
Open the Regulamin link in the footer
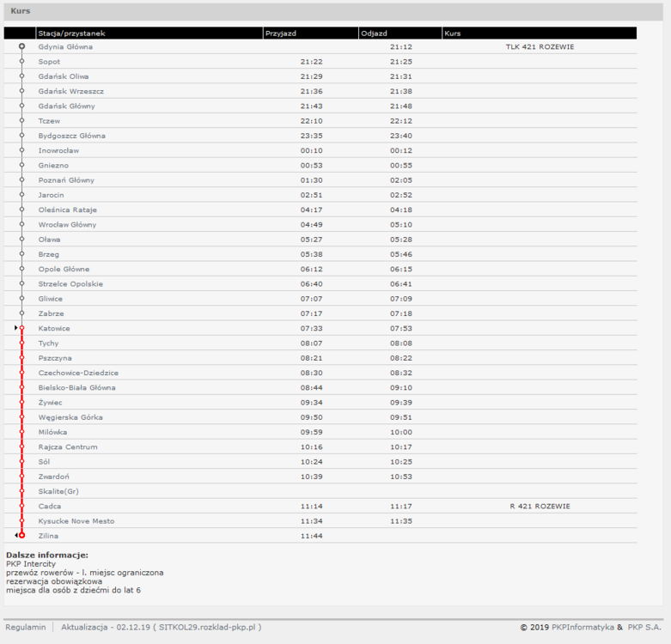point(26,628)
